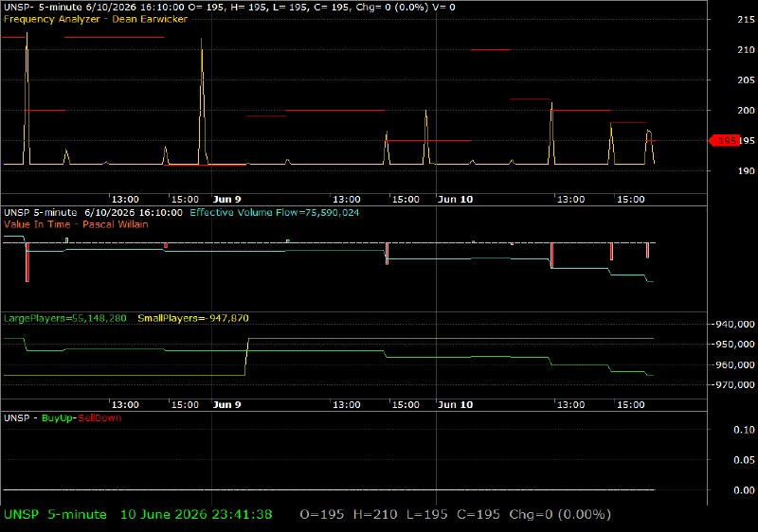Click the 210 price axis label

click(x=746, y=50)
